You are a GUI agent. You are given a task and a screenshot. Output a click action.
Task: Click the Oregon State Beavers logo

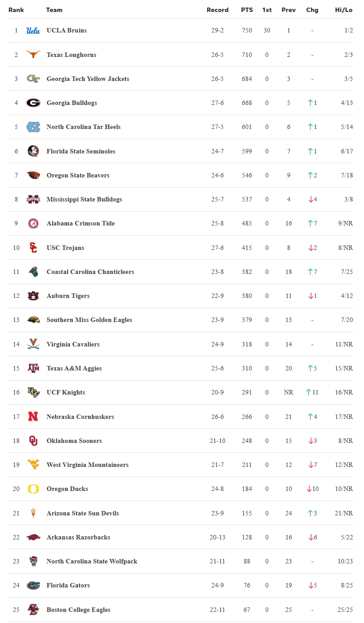33,175
